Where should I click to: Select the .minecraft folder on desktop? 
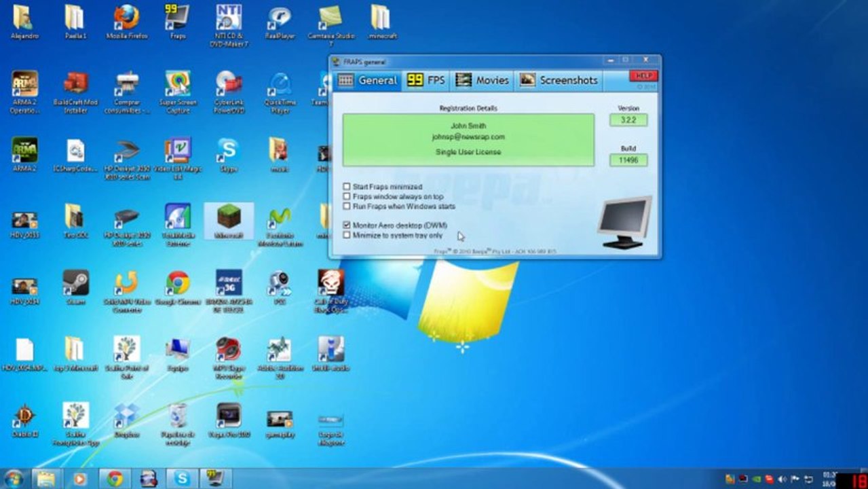pos(381,22)
